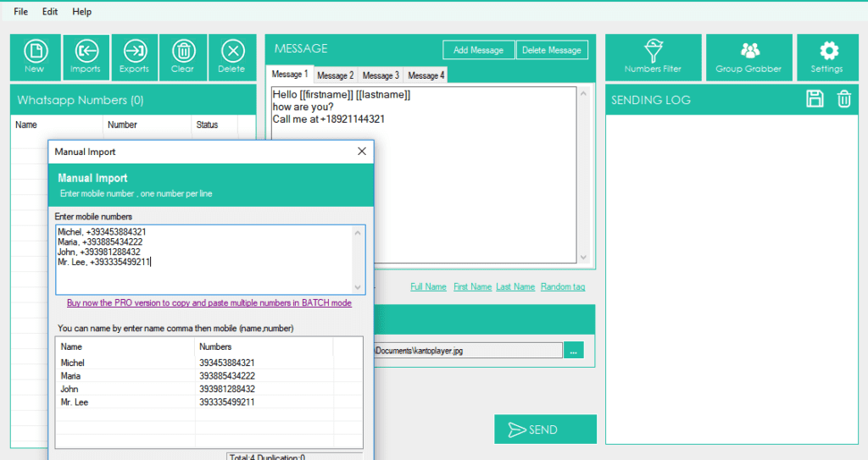
Task: Open the Help menu
Action: click(x=82, y=12)
